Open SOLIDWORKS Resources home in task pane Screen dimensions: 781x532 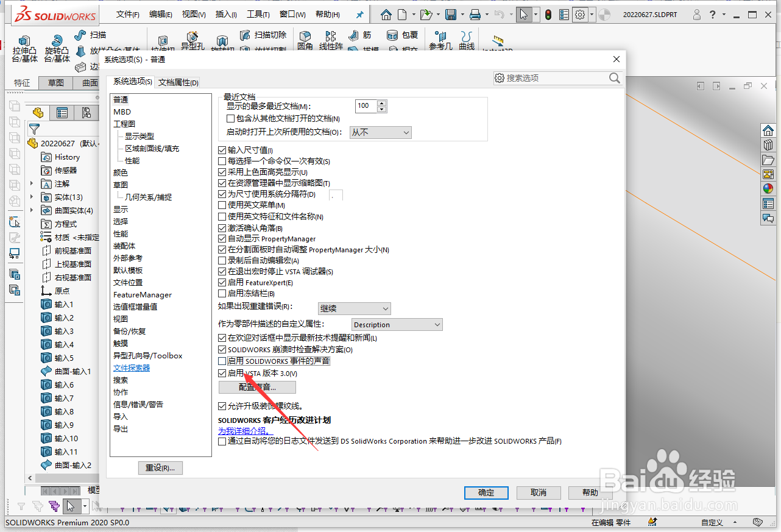click(x=768, y=130)
